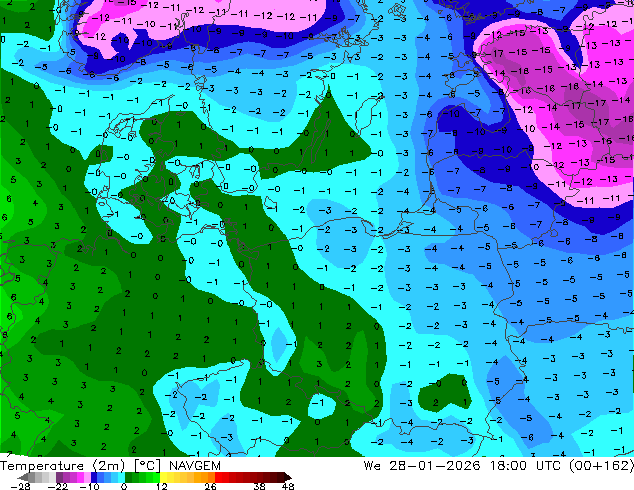Click the "18:00" time text
The image size is (634, 490).
(508, 466)
